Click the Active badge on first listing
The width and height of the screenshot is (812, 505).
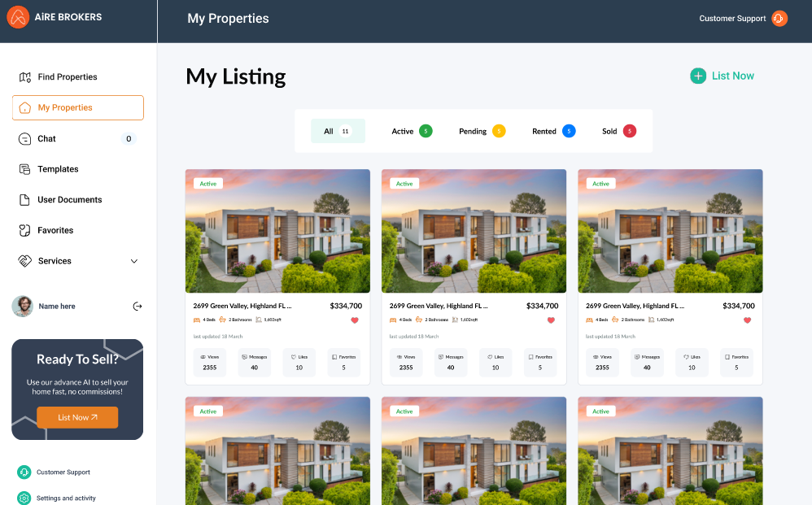[x=208, y=184]
